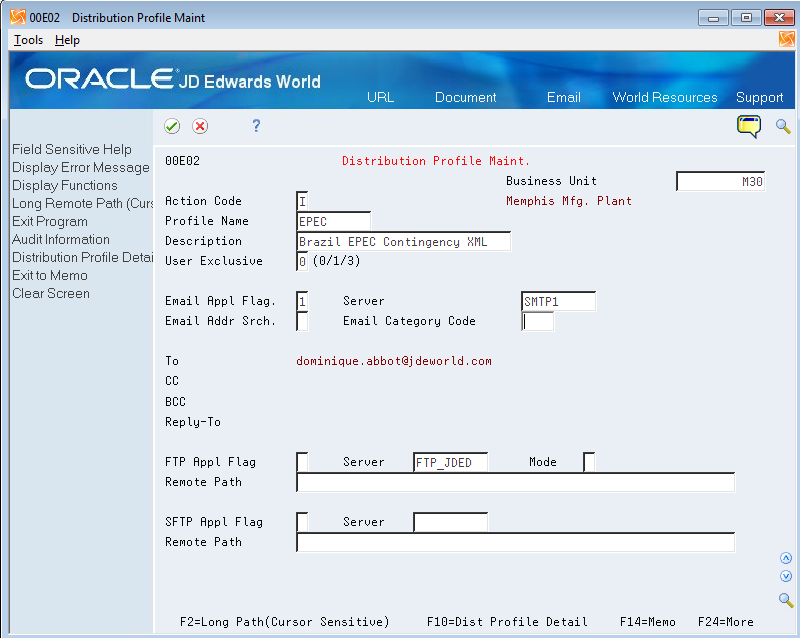Click the Profile Name field containing EPEC
The image size is (800, 638).
click(334, 222)
